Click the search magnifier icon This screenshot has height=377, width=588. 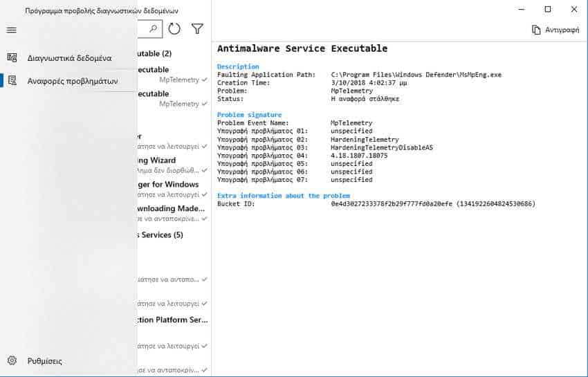point(153,28)
